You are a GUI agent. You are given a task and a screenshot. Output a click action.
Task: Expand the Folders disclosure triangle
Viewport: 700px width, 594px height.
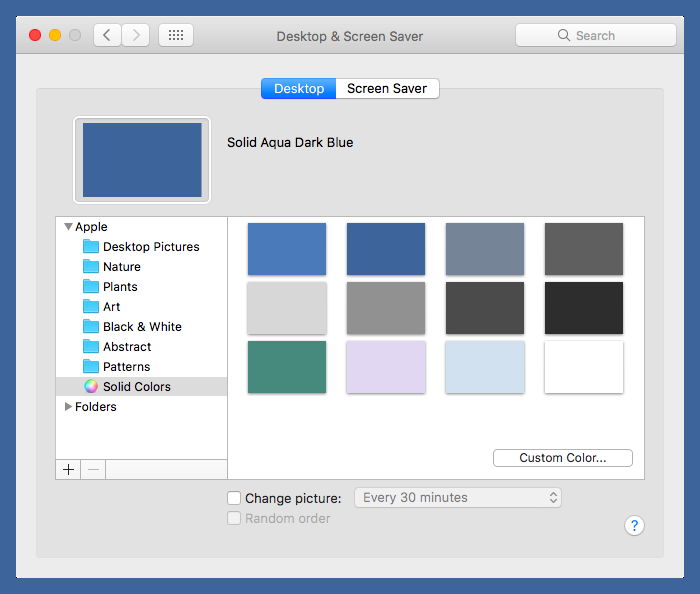pyautogui.click(x=68, y=407)
